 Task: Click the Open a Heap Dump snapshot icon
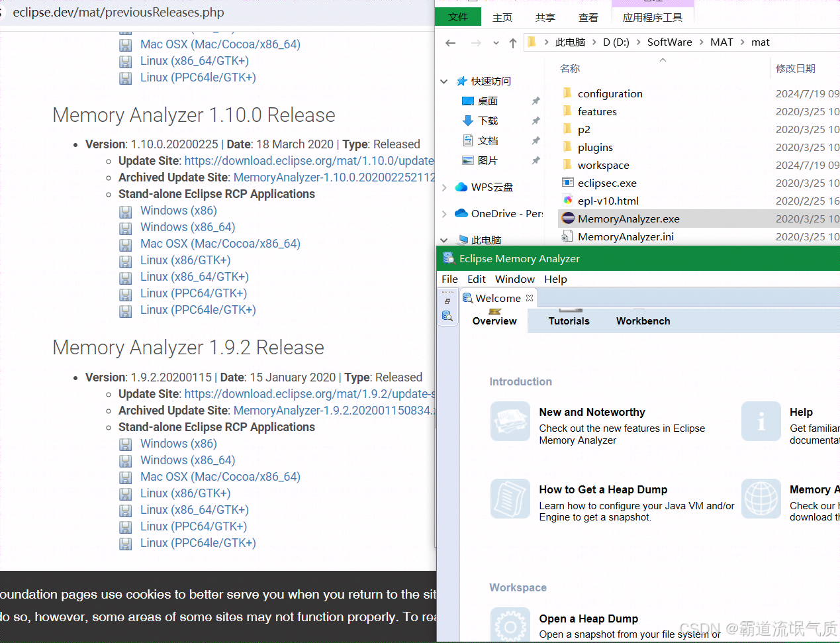[x=510, y=624]
